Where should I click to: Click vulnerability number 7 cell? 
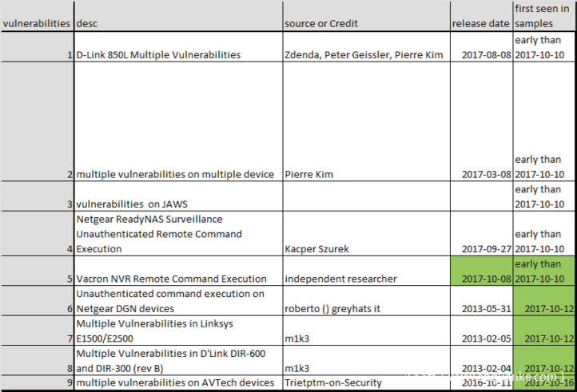tap(38, 331)
